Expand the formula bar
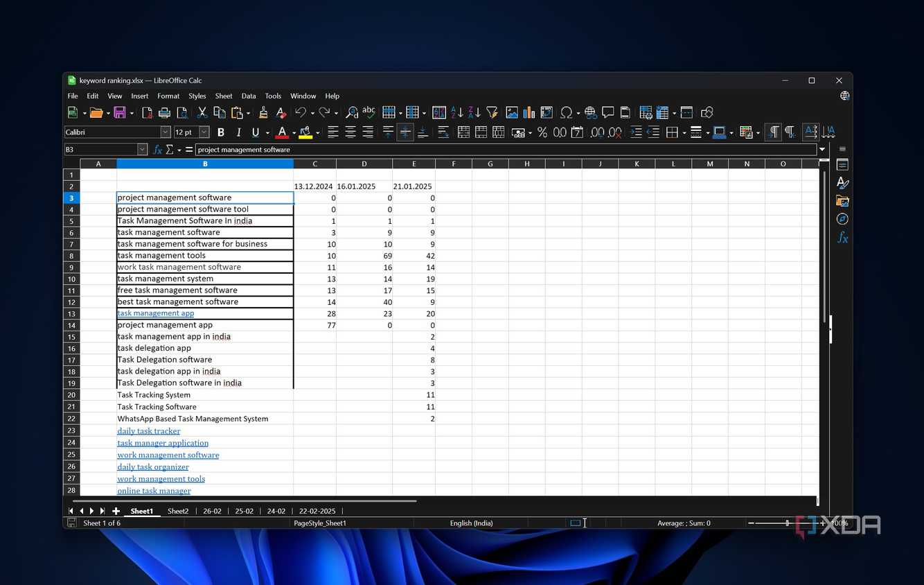Viewport: 924px width, 585px height. pyautogui.click(x=822, y=150)
